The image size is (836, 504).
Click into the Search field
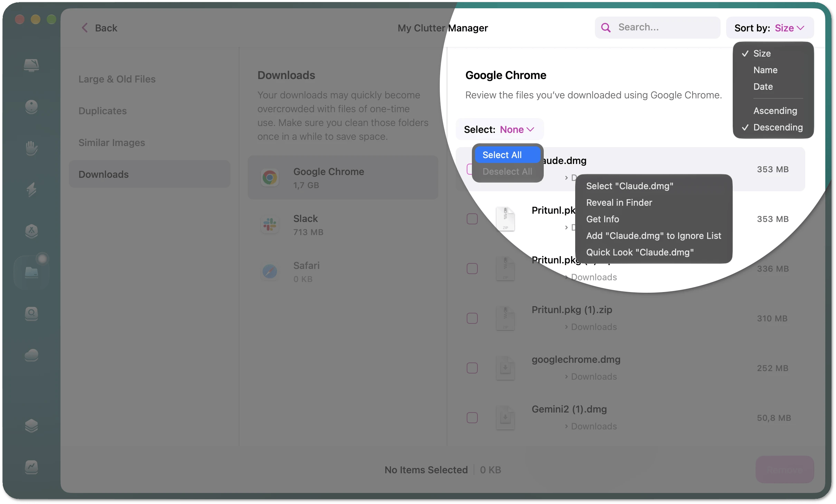pos(657,27)
